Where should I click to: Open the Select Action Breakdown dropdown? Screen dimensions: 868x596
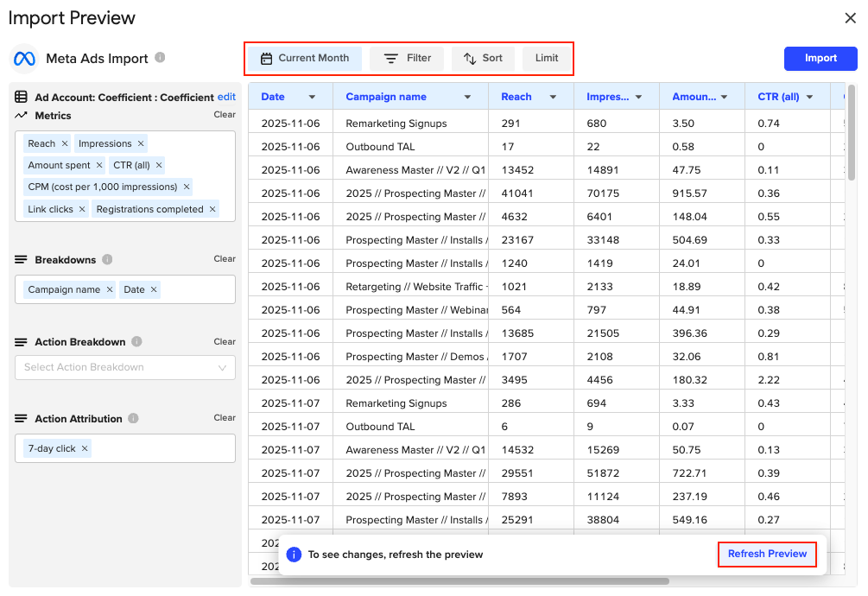[124, 367]
